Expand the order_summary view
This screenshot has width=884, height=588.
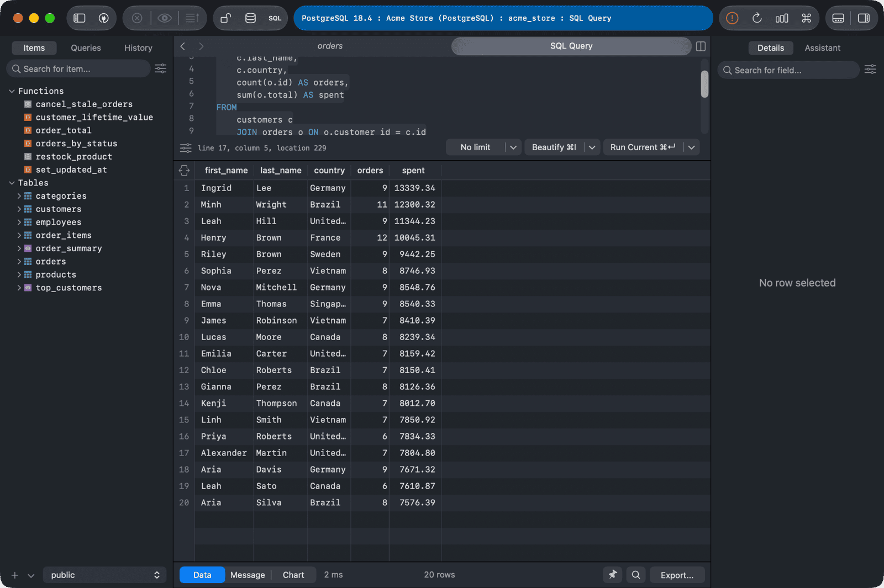(19, 248)
